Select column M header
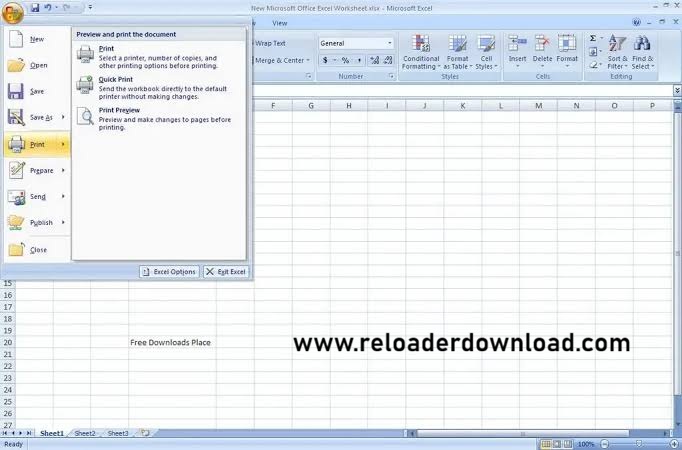The width and height of the screenshot is (682, 450). tap(538, 106)
